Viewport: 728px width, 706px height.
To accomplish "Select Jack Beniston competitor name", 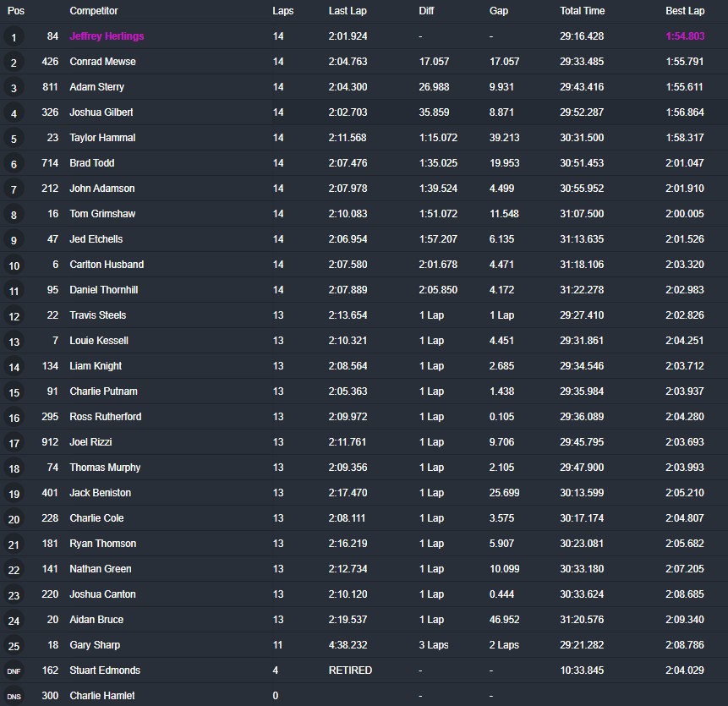I will click(101, 493).
